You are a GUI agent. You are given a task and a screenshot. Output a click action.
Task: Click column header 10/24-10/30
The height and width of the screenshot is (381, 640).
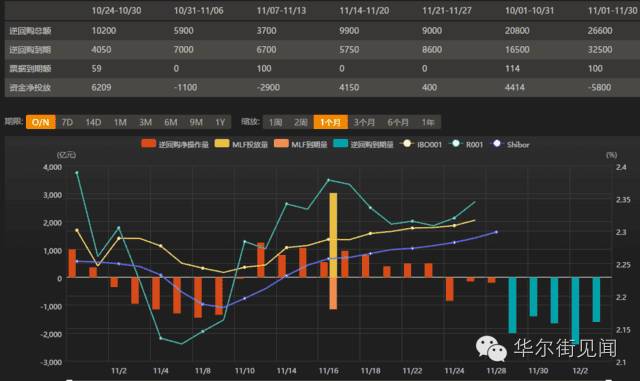coord(117,11)
